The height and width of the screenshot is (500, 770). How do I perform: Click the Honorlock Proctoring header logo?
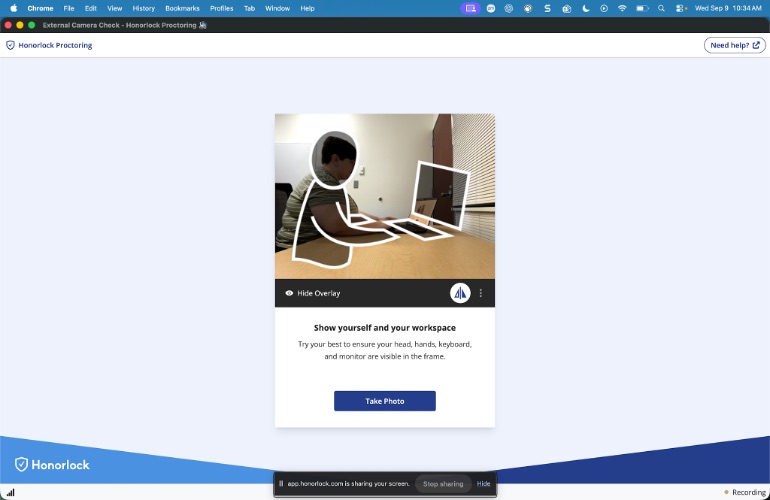pyautogui.click(x=49, y=45)
